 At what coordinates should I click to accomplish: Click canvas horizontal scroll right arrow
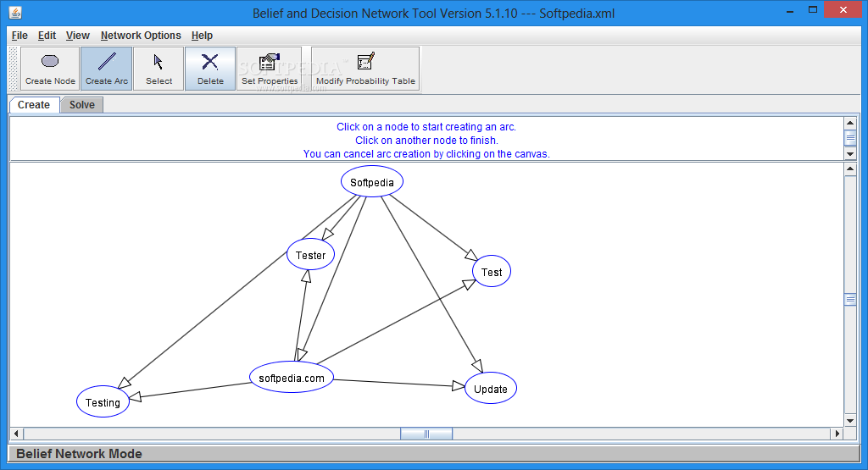pos(837,434)
